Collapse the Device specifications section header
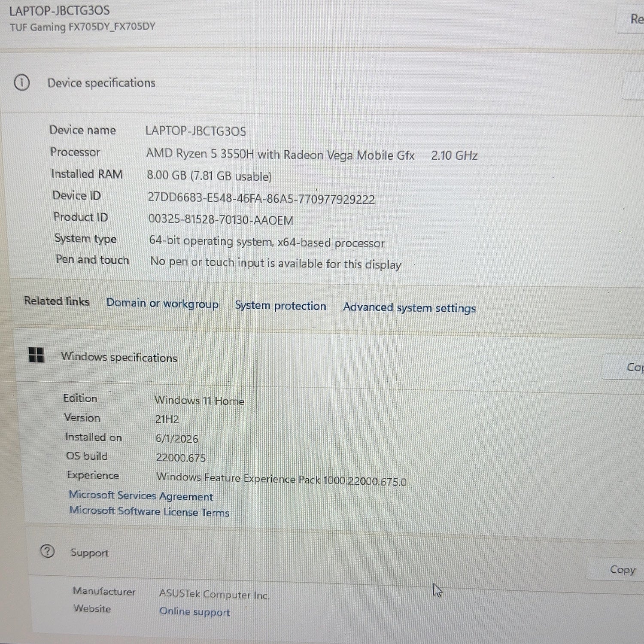644x644 pixels. 322,83
